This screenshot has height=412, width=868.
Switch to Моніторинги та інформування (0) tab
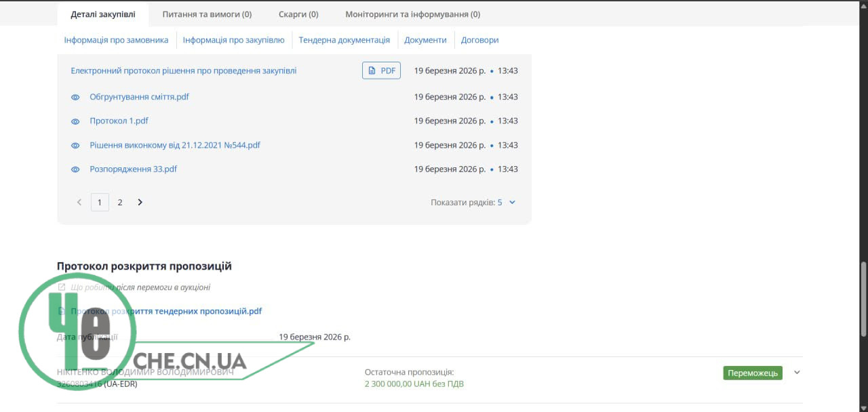[x=413, y=14]
